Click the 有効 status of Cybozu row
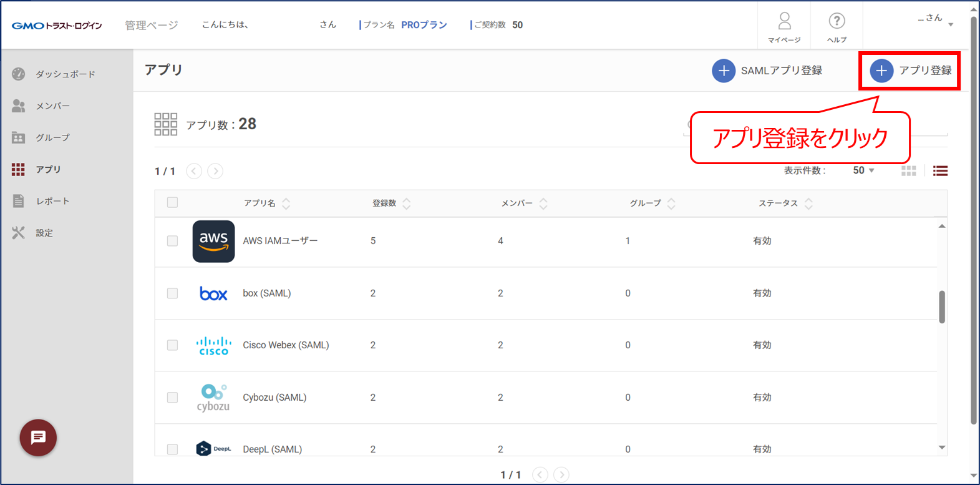The height and width of the screenshot is (485, 980). click(762, 398)
